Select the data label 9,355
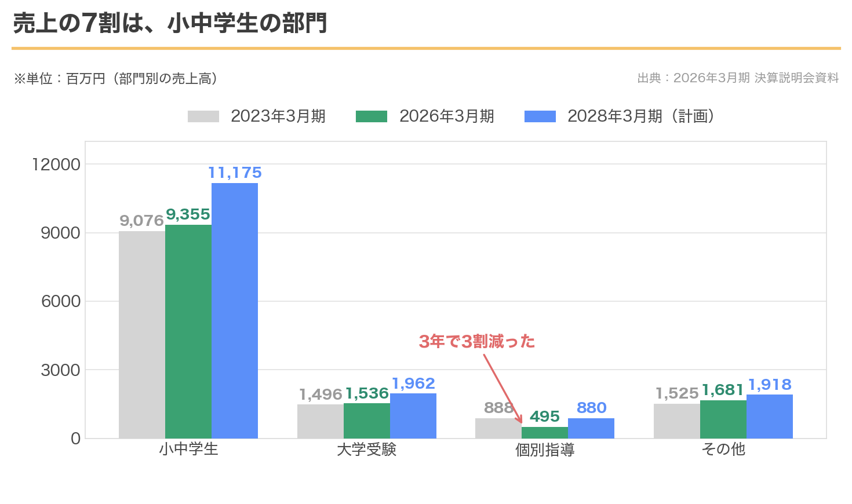Image resolution: width=852 pixels, height=504 pixels. pos(188,214)
